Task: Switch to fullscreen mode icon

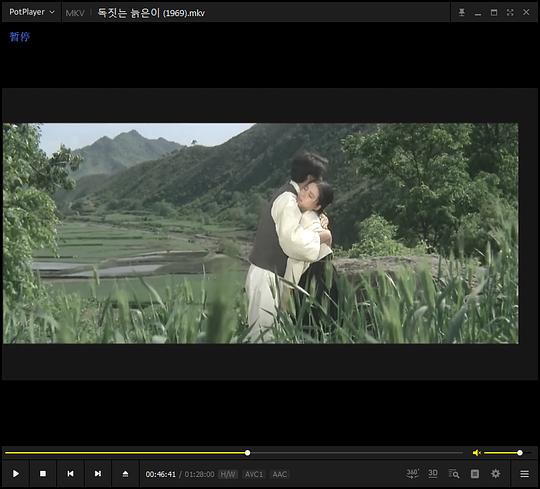Action: click(510, 12)
